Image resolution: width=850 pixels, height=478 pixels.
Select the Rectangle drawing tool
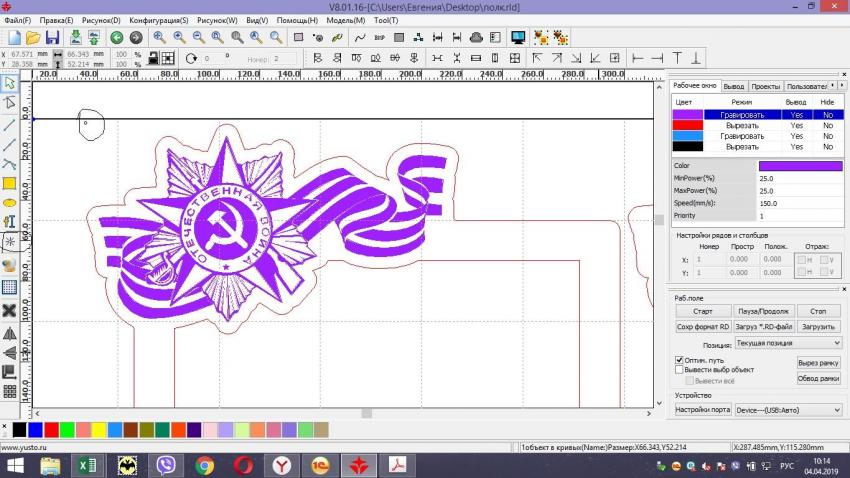click(10, 183)
